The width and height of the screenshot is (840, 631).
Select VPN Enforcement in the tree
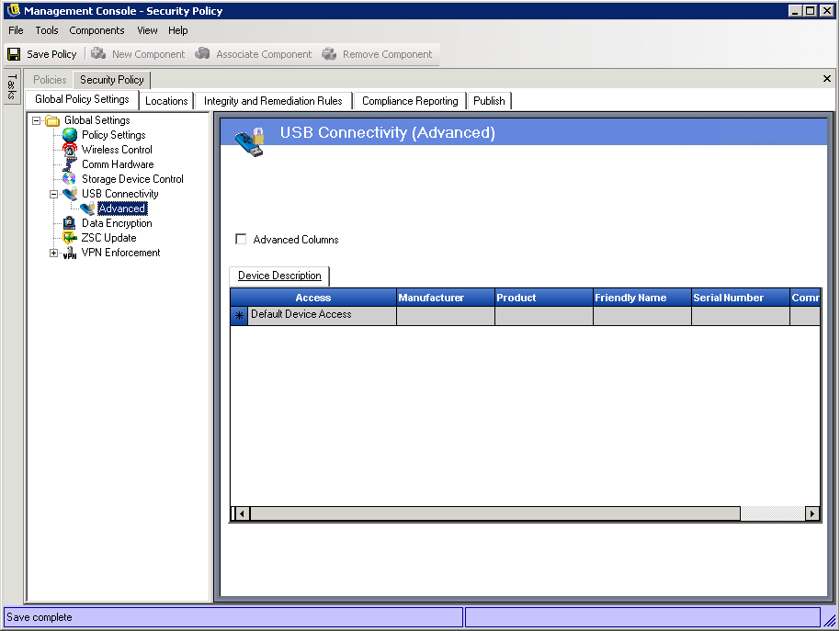click(x=120, y=253)
